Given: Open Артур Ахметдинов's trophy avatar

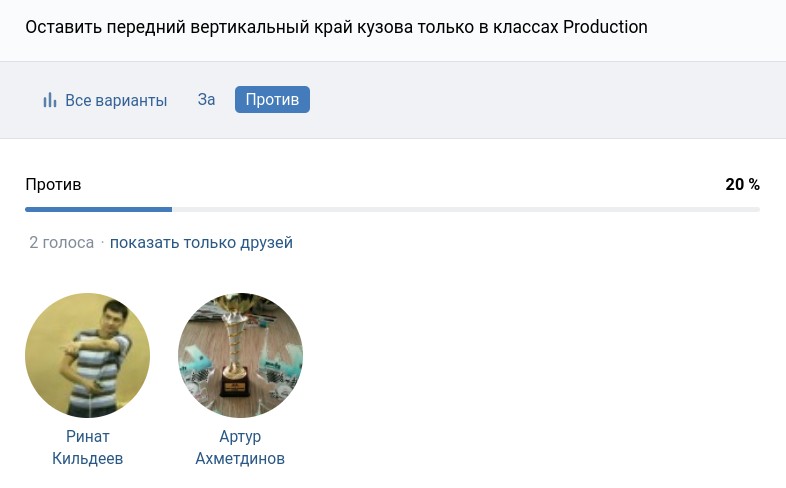Looking at the screenshot, I should point(240,355).
